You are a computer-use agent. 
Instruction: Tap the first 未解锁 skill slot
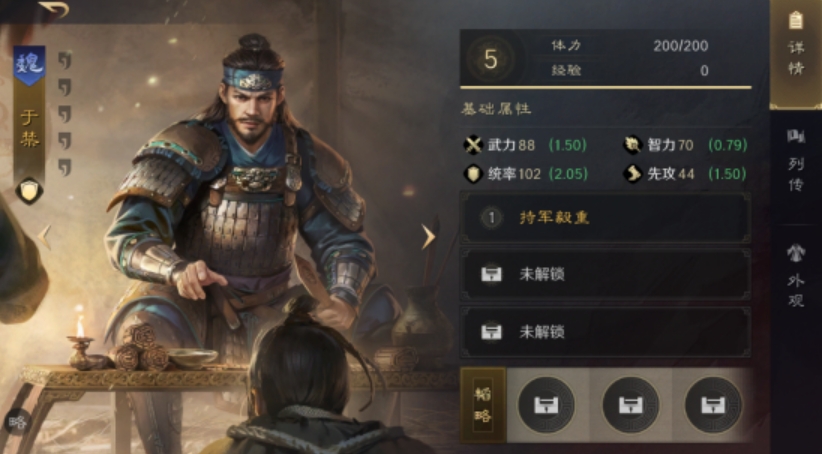[x=605, y=274]
